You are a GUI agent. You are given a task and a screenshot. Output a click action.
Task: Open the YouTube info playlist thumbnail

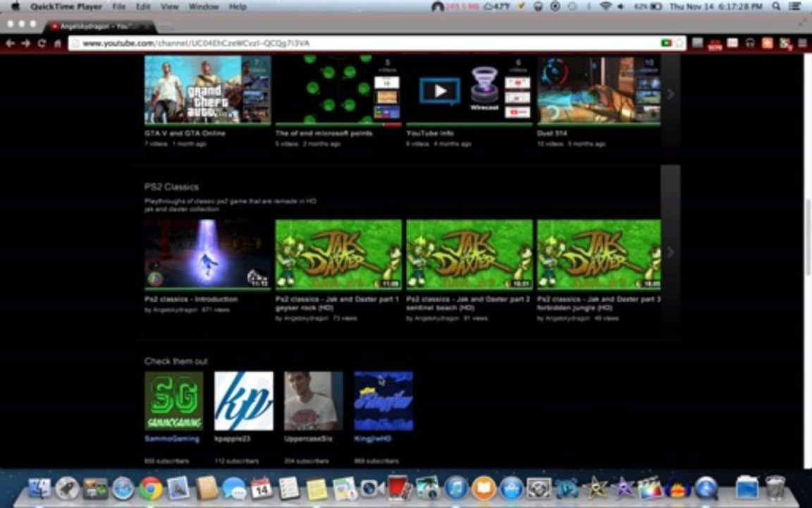[x=469, y=90]
